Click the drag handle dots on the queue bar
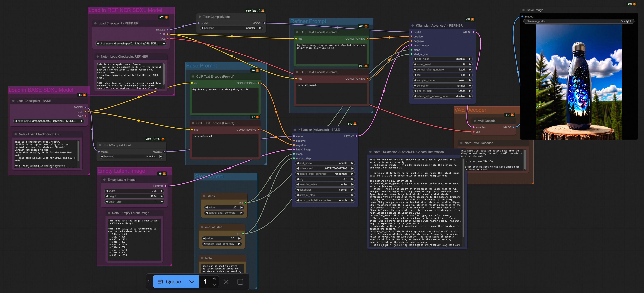 [149, 282]
